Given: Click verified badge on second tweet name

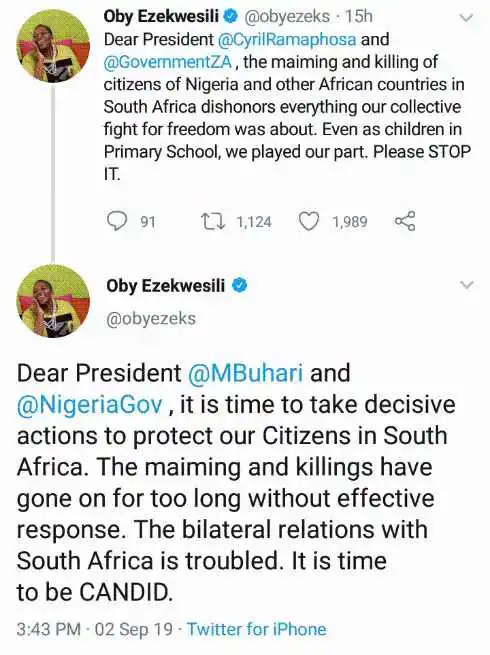Looking at the screenshot, I should pyautogui.click(x=241, y=285).
